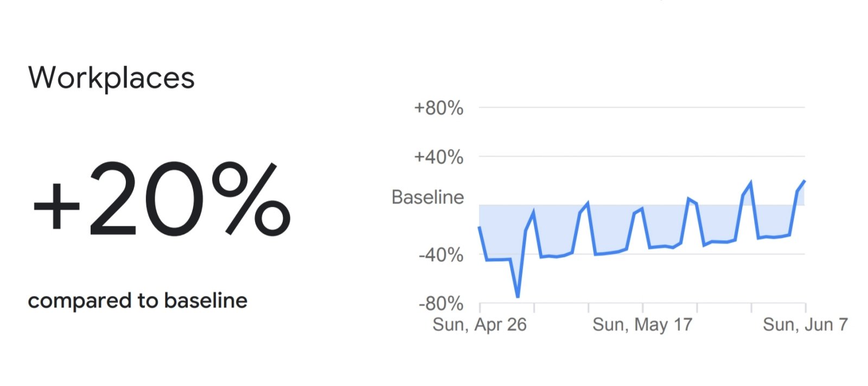Click the tick mark under Sun, Jun 7
Image resolution: width=868 pixels, height=386 pixels.
805,308
